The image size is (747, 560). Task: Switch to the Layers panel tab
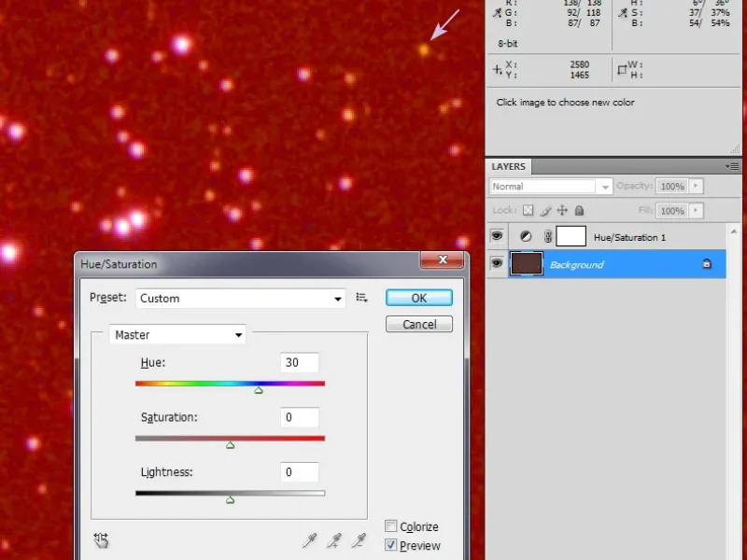[508, 166]
